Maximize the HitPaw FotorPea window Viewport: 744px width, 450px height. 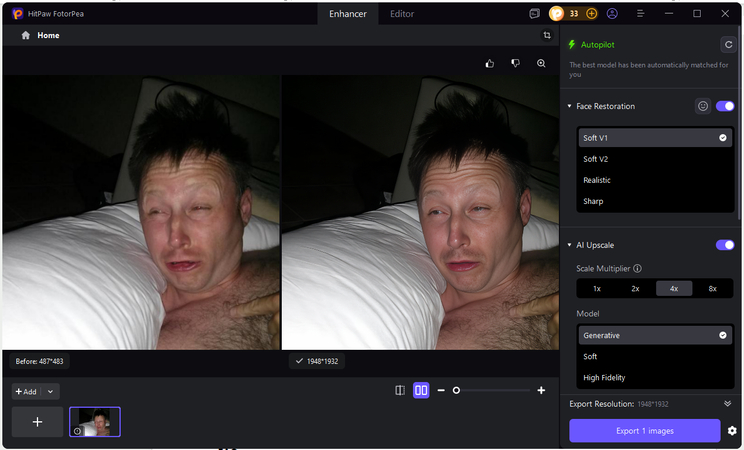(x=697, y=14)
